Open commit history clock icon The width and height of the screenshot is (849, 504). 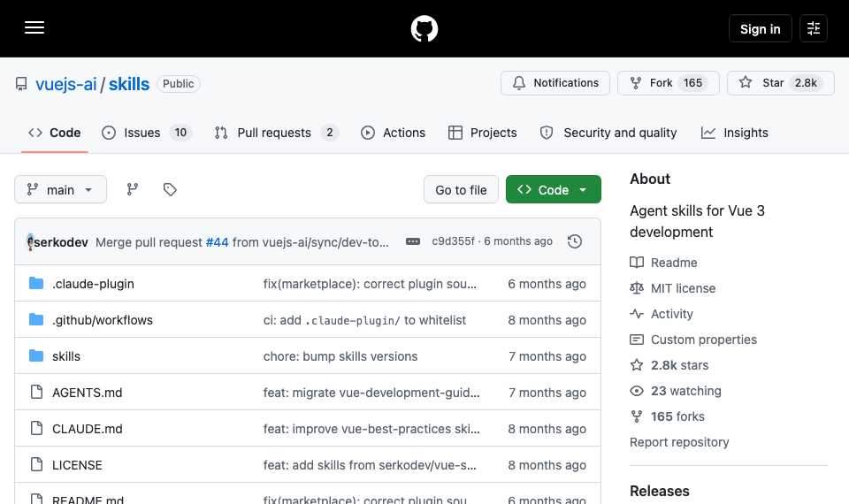tap(575, 241)
